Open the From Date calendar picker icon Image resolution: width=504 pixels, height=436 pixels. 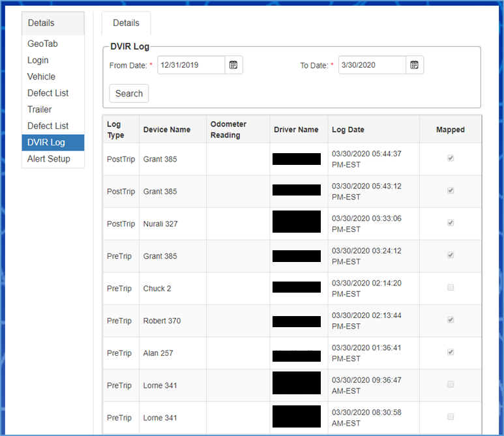pyautogui.click(x=233, y=65)
